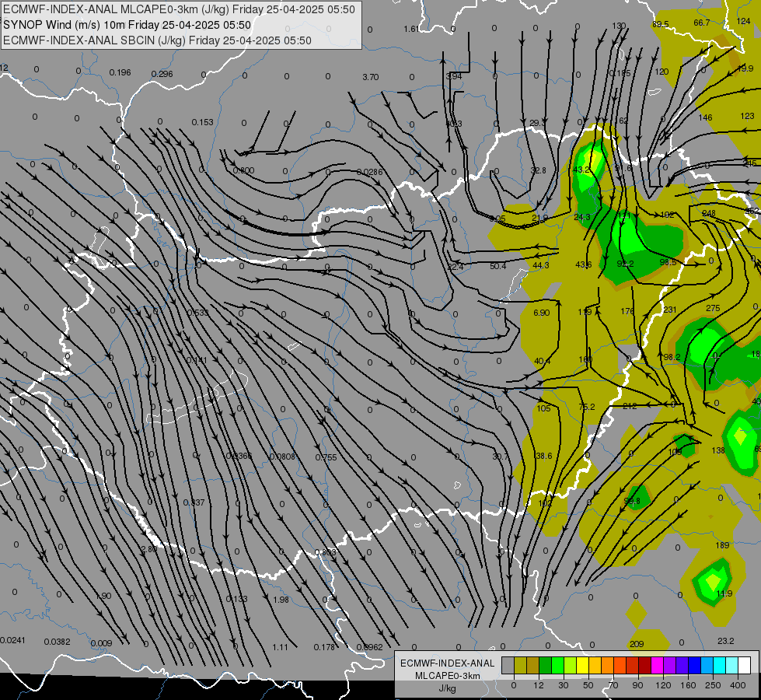
Task: Click the legend tick label 70
Action: pyautogui.click(x=613, y=685)
